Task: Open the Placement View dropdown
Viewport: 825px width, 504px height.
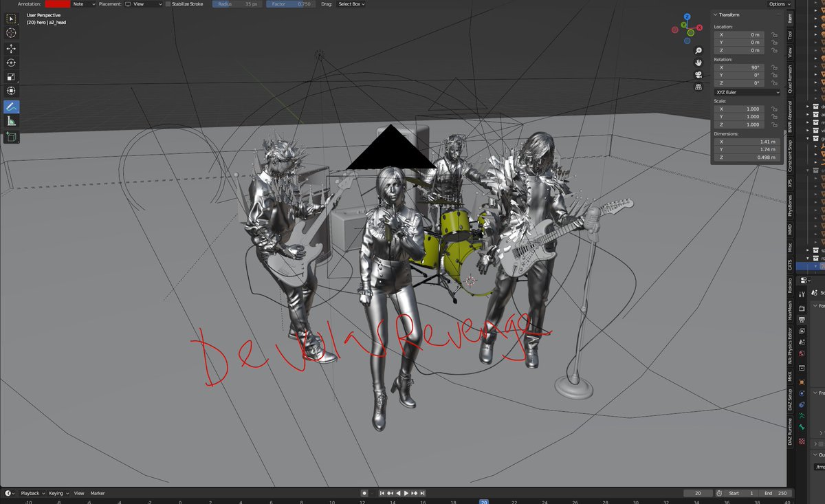Action: point(144,4)
